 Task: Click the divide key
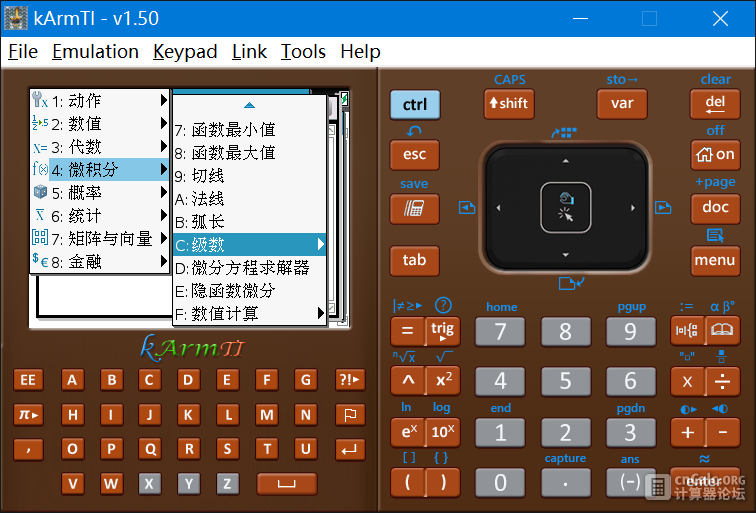coord(722,381)
